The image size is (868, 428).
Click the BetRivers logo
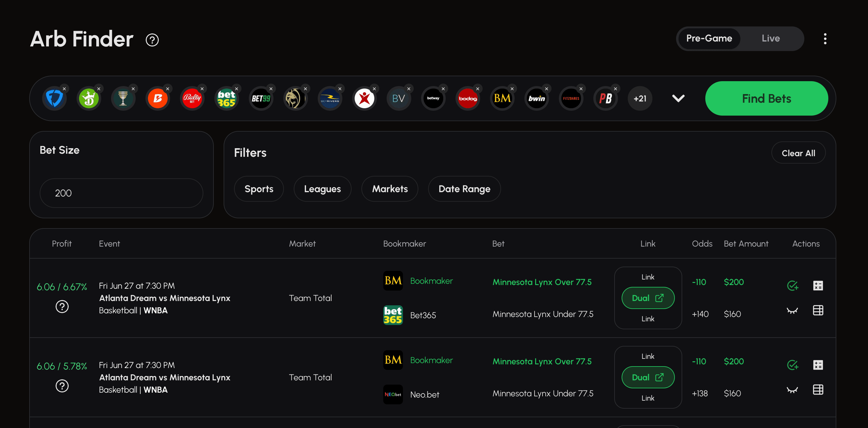pyautogui.click(x=330, y=98)
